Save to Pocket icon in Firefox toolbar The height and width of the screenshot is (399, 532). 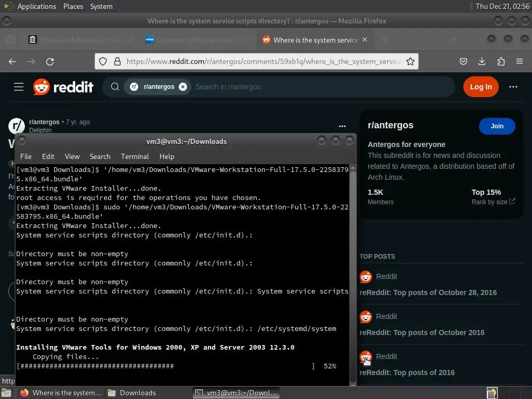(463, 61)
